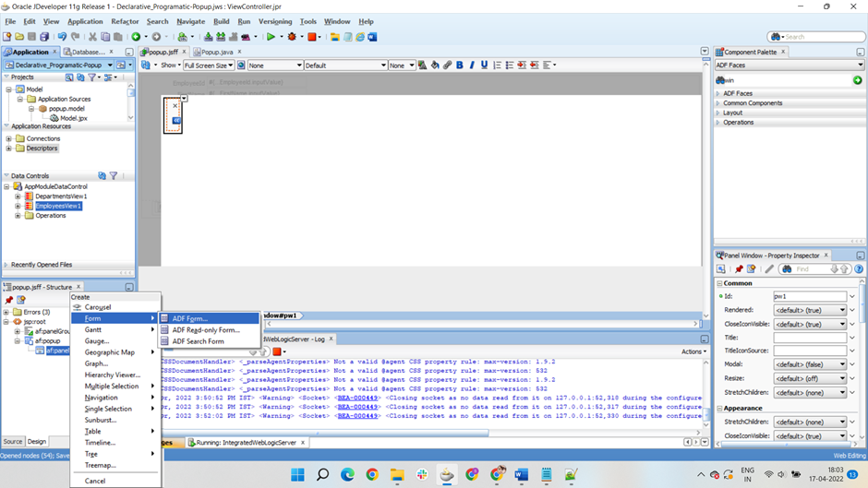Image resolution: width=868 pixels, height=488 pixels.
Task: Click the red pin icon in Structure panel
Action: [x=9, y=300]
